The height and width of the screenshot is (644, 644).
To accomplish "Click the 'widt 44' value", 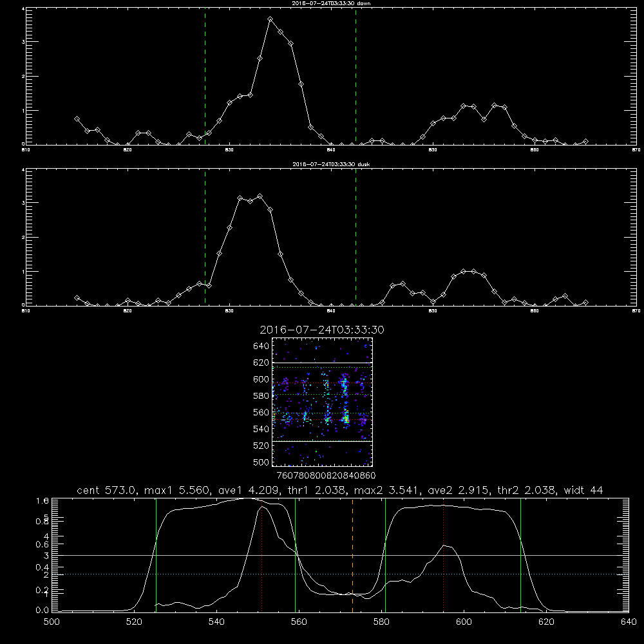I will [x=583, y=490].
